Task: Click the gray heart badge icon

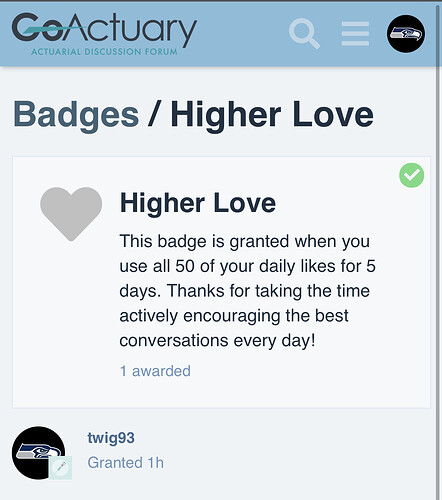Action: click(x=71, y=214)
